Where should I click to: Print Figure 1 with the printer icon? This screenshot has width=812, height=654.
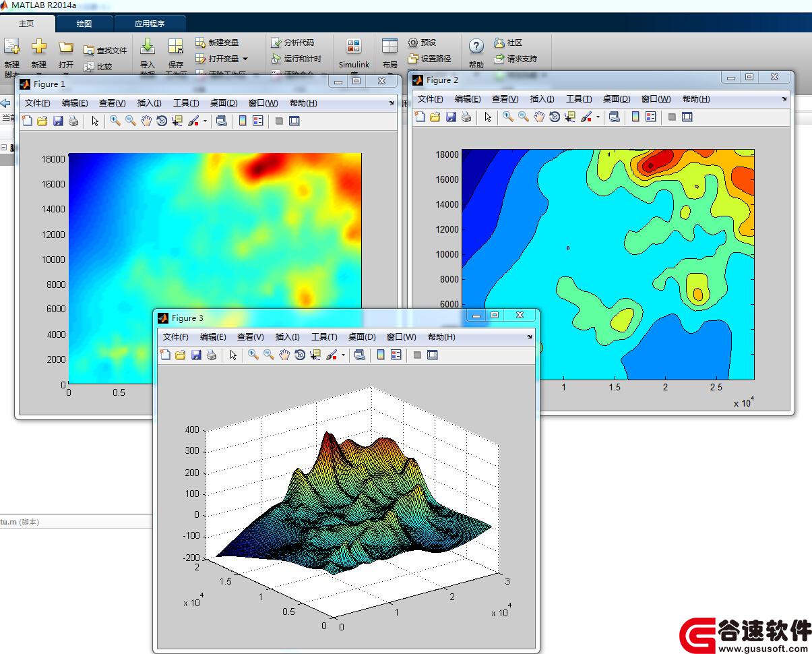[x=73, y=121]
